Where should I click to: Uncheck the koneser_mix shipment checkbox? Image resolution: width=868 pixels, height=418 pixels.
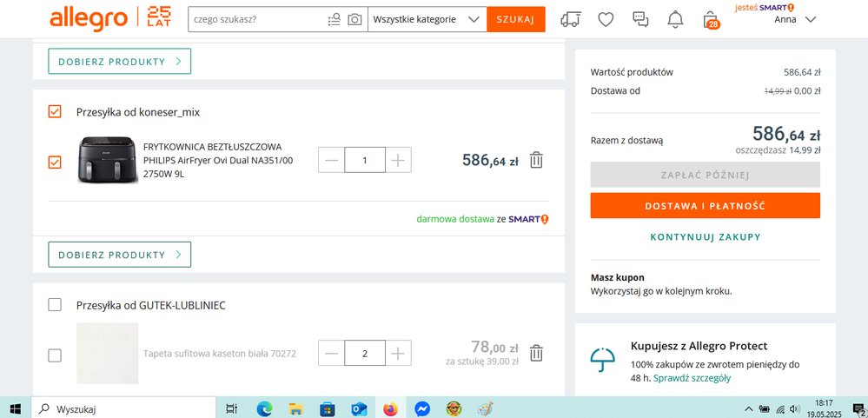tap(55, 112)
